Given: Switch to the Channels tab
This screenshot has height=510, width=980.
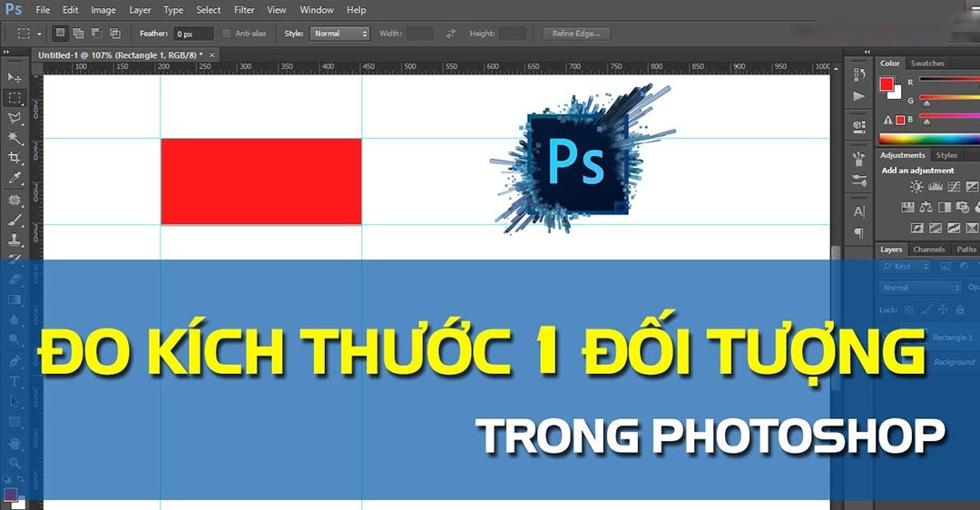Looking at the screenshot, I should [x=929, y=250].
